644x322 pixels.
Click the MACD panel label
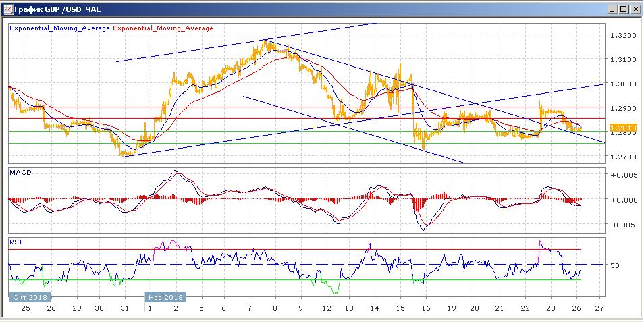pyautogui.click(x=20, y=173)
